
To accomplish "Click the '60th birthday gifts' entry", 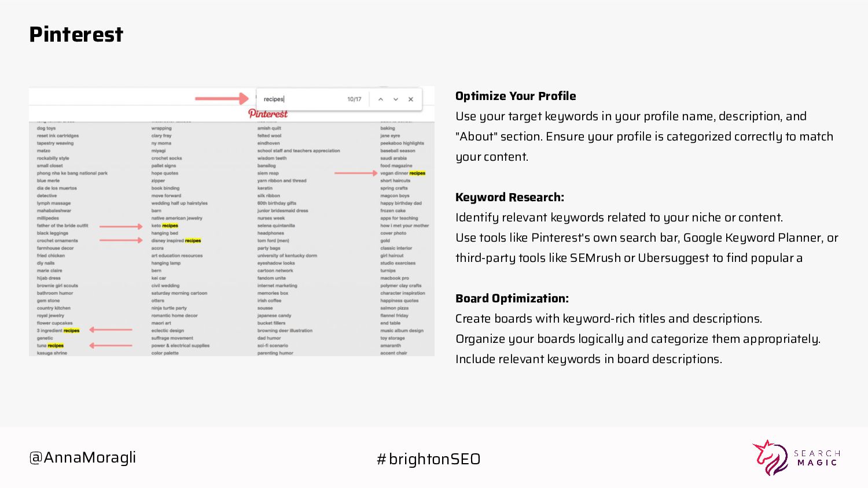I will point(277,204).
